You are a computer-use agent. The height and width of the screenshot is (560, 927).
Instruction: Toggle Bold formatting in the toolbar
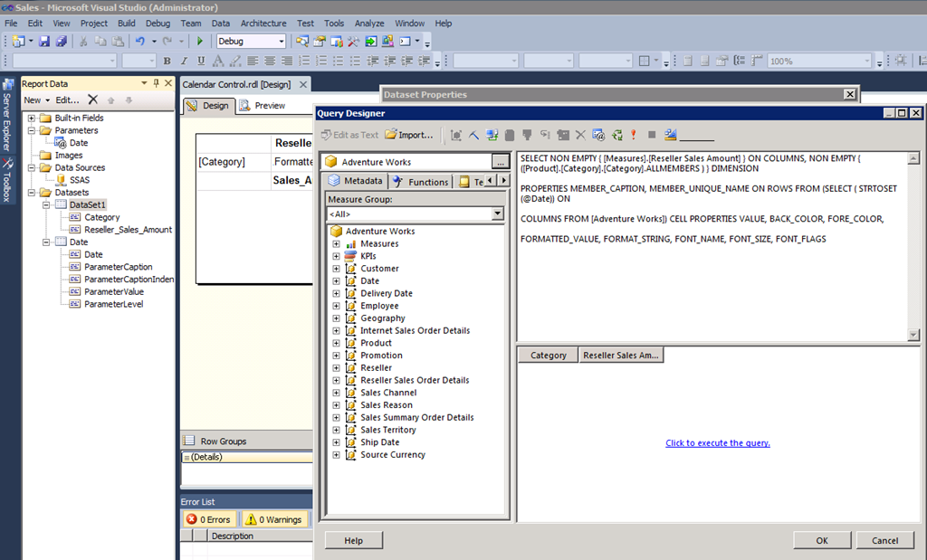[167, 62]
